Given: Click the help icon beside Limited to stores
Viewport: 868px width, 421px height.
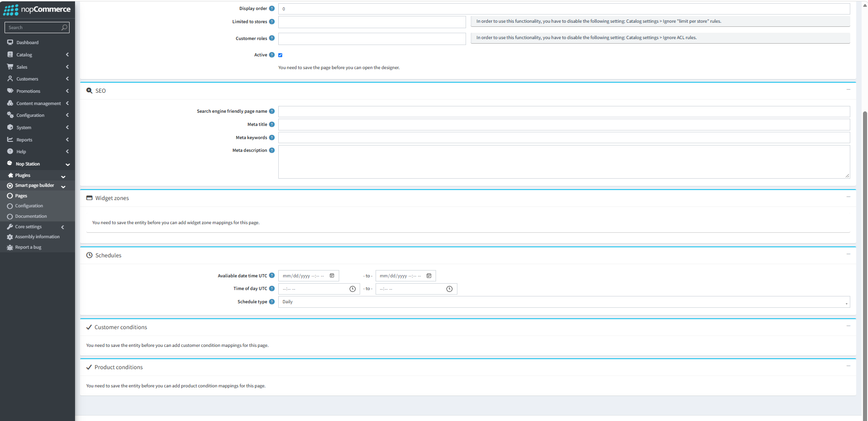Looking at the screenshot, I should [272, 22].
